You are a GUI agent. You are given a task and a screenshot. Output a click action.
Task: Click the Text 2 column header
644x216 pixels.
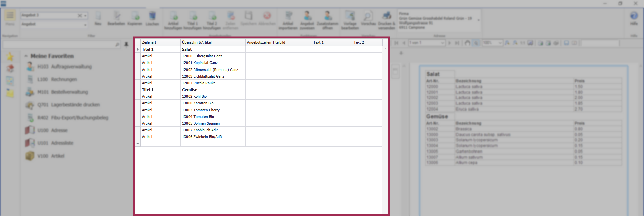(x=367, y=42)
